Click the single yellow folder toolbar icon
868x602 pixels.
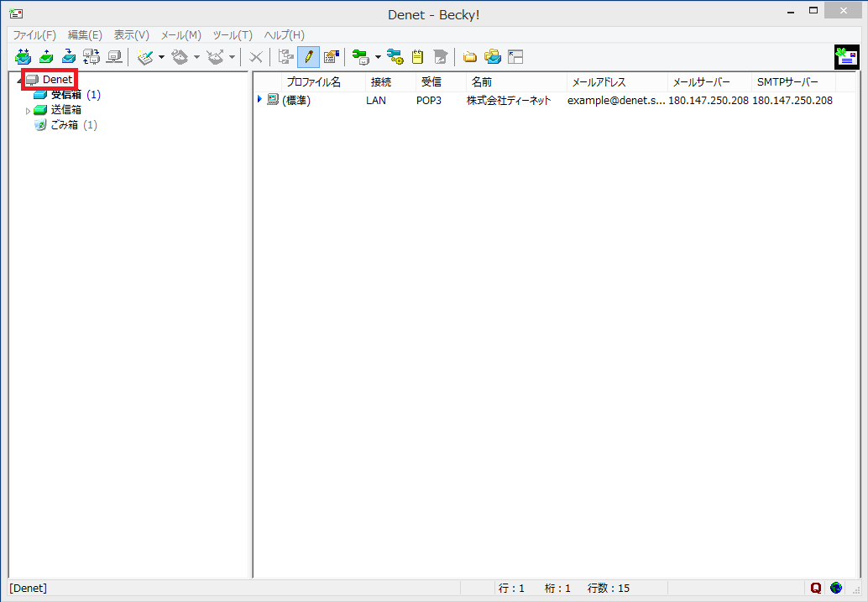pyautogui.click(x=470, y=56)
